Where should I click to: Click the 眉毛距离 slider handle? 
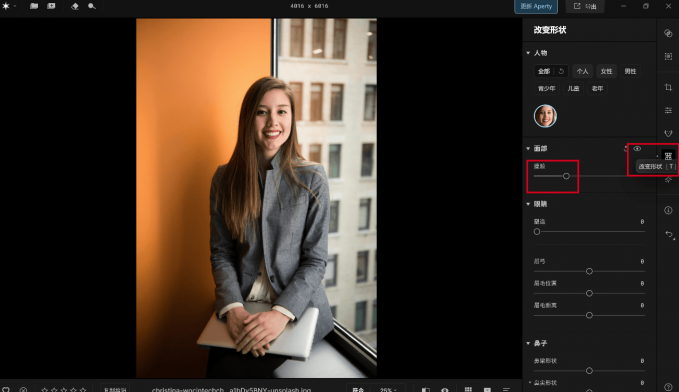pos(589,315)
